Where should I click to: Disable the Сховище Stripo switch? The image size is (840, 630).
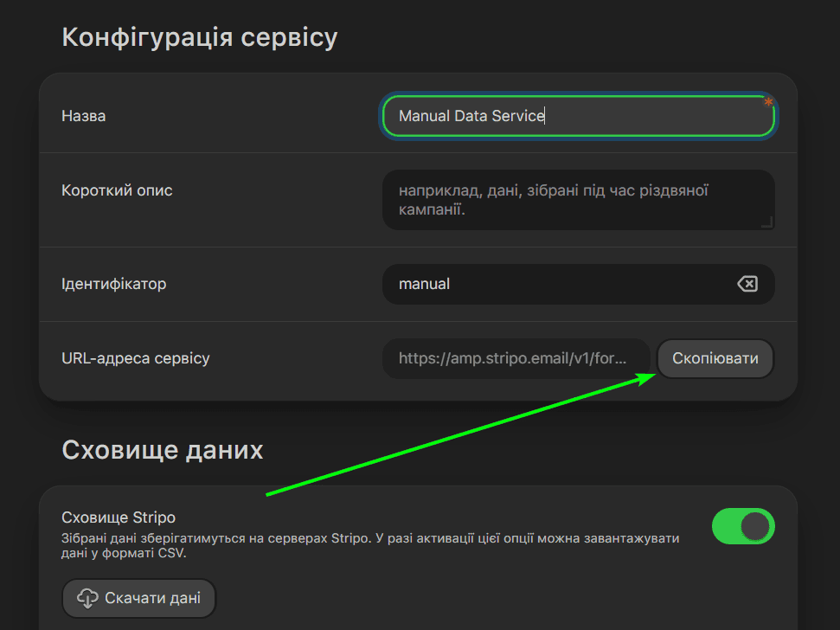(742, 526)
